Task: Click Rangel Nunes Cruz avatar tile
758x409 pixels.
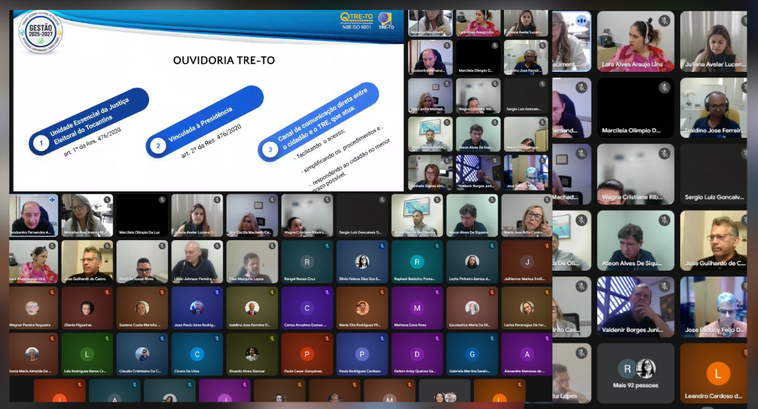Action: tap(307, 262)
